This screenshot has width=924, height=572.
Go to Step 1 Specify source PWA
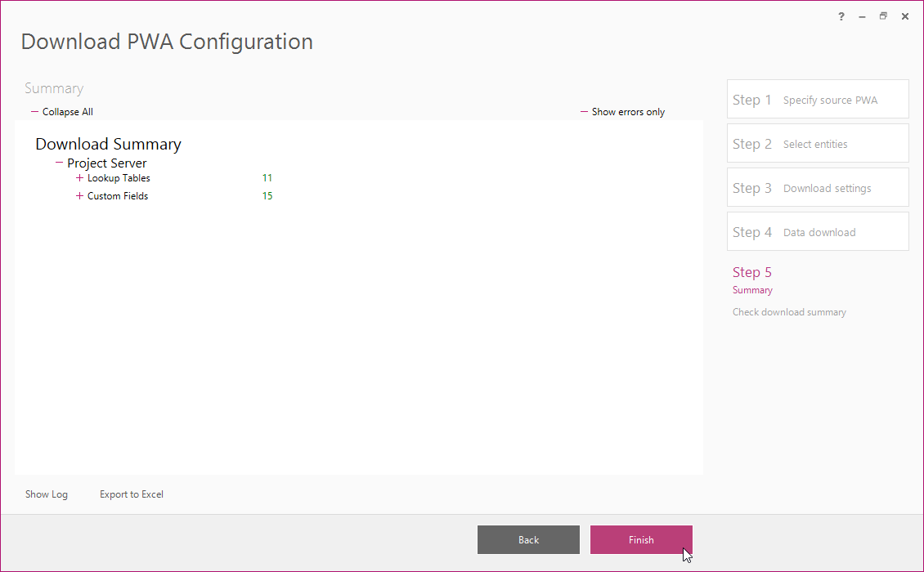click(x=818, y=99)
